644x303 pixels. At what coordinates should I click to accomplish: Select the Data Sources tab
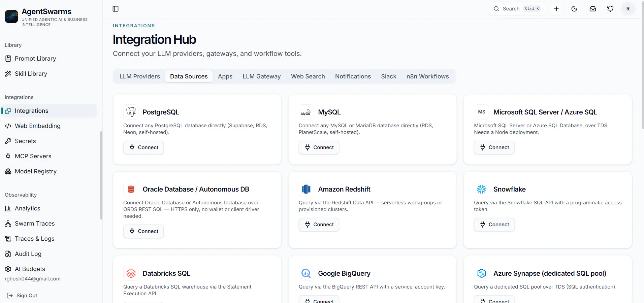pyautogui.click(x=189, y=76)
